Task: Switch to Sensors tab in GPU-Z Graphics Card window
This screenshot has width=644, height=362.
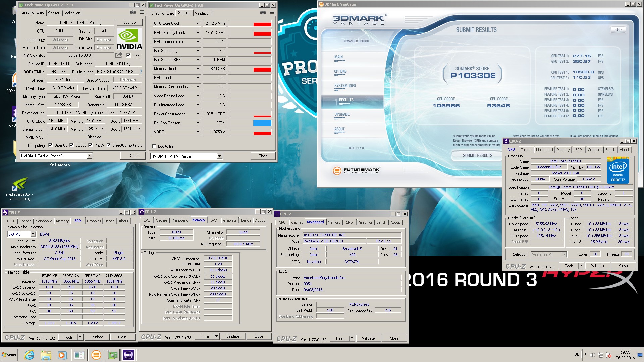Action: [x=54, y=13]
